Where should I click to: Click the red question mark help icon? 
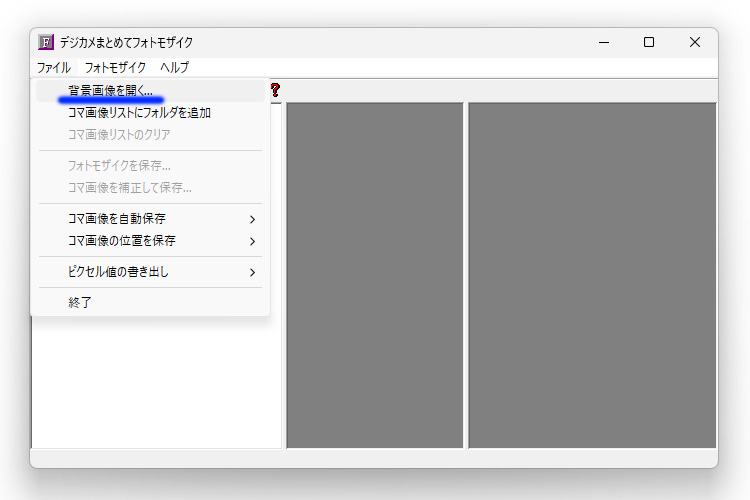click(x=275, y=90)
